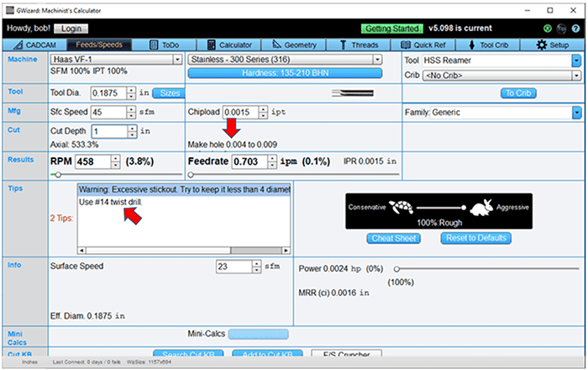Viewport: 588px width, 370px height.
Task: Click the Sizes button
Action: [169, 93]
